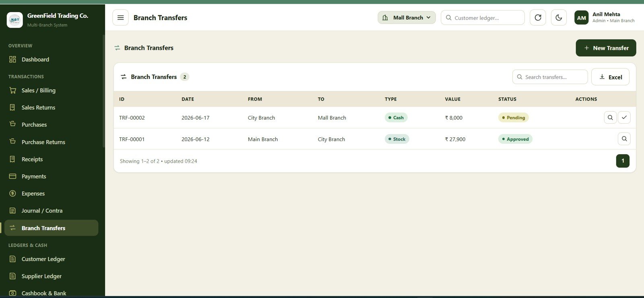Sort by the ID column header
This screenshot has height=298, width=644.
122,99
